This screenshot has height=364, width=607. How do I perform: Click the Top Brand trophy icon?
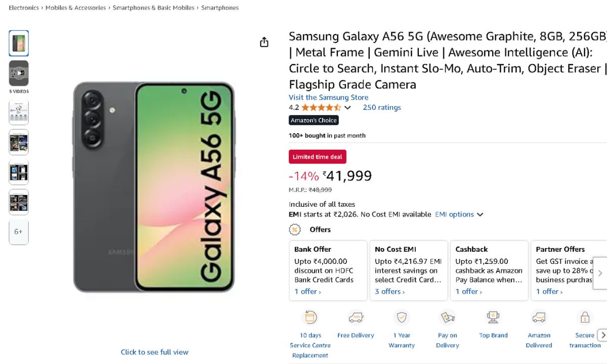[493, 317]
